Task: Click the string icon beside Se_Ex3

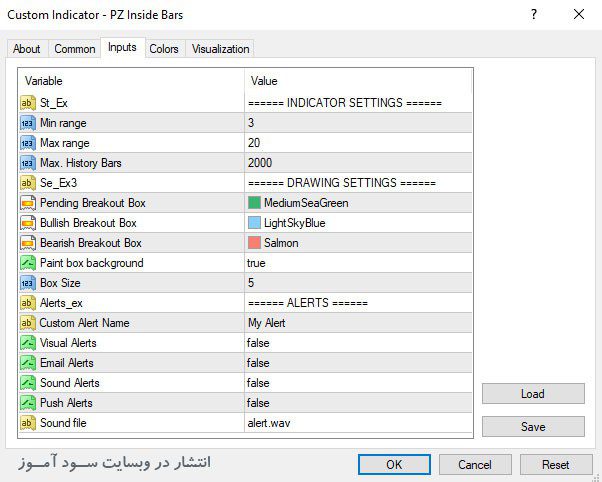Action: coord(28,183)
